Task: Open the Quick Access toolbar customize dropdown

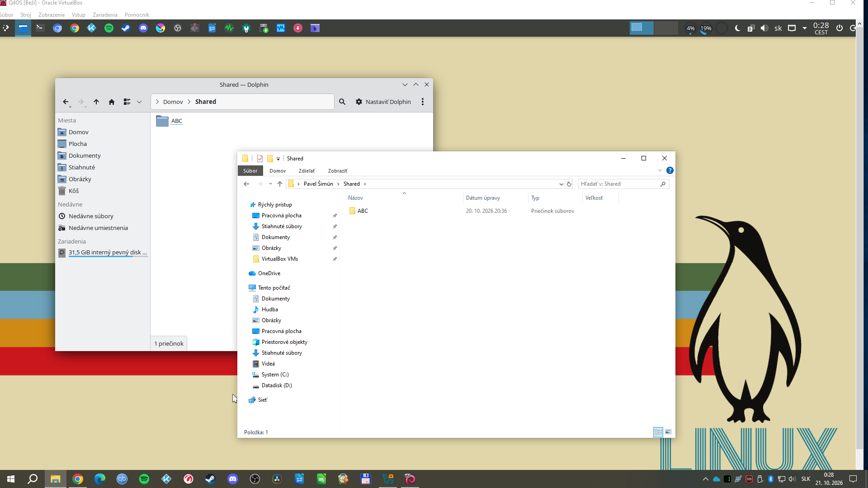Action: coord(278,159)
